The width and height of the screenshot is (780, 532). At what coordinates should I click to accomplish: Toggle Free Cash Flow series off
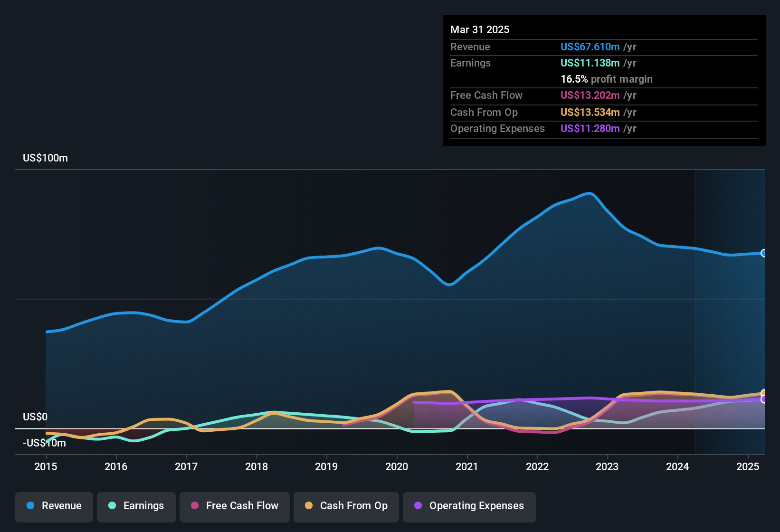[x=234, y=506]
